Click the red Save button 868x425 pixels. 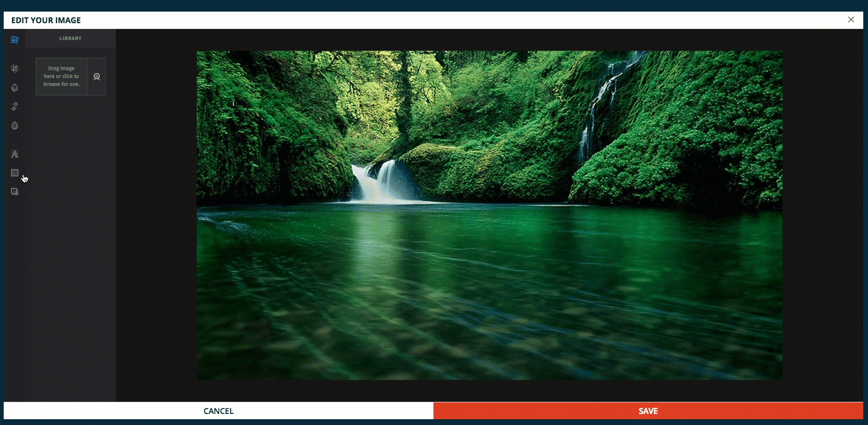(648, 411)
